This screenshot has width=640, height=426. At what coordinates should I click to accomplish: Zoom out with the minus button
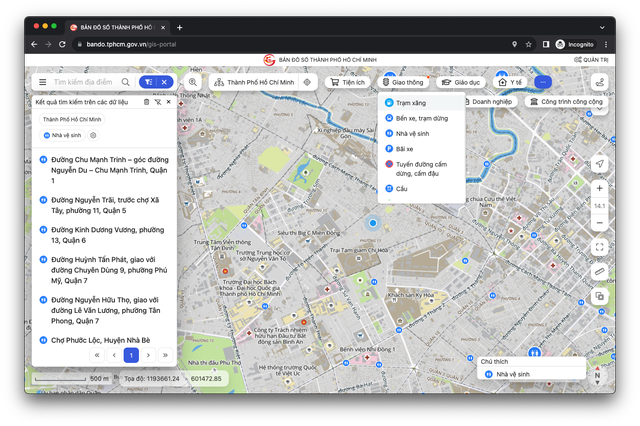click(600, 223)
